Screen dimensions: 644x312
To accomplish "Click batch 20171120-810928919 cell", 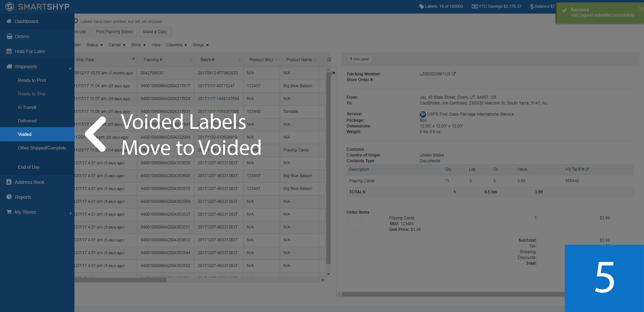I will (x=219, y=137).
